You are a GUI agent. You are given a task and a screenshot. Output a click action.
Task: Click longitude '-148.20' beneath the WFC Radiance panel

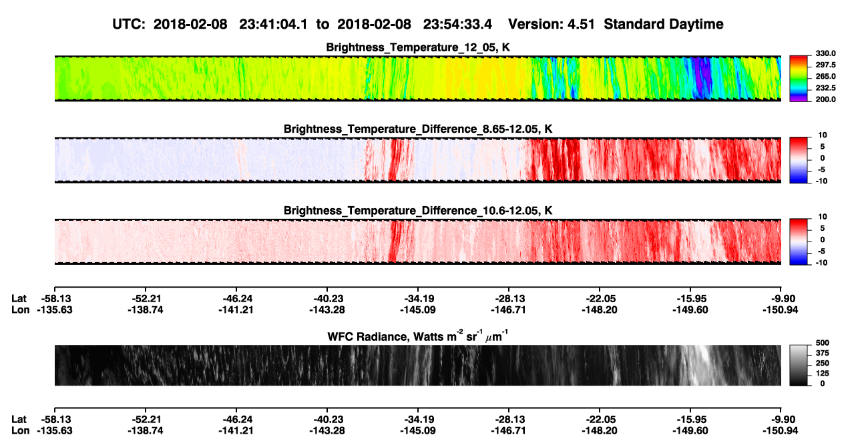click(600, 431)
